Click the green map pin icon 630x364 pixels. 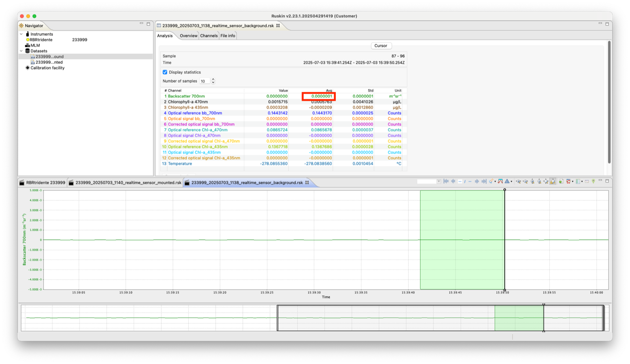[x=593, y=181]
